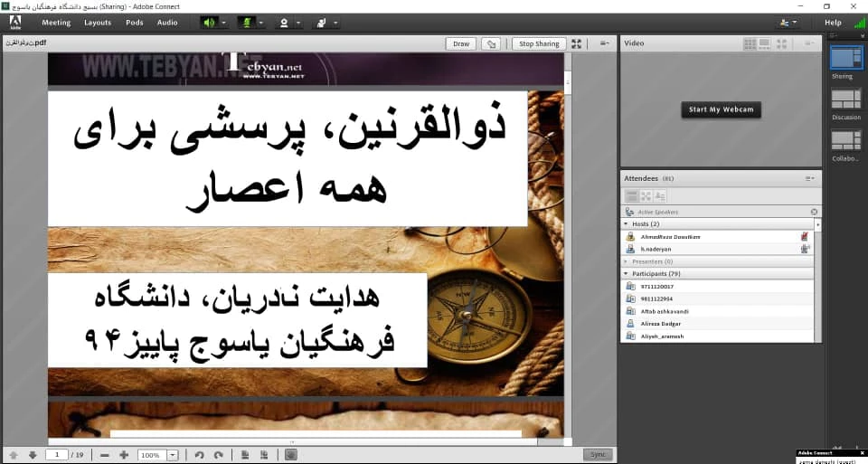This screenshot has width=868, height=464.
Task: Click the pointer tool next to Draw
Action: coord(491,43)
